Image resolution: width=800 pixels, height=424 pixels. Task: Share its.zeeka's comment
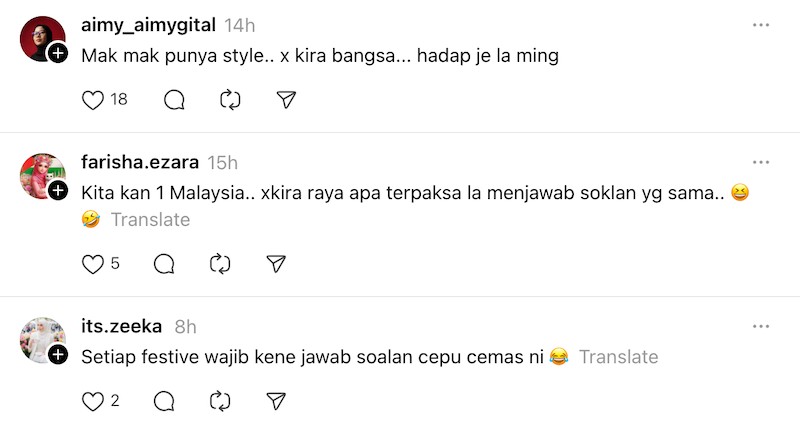coord(277,401)
